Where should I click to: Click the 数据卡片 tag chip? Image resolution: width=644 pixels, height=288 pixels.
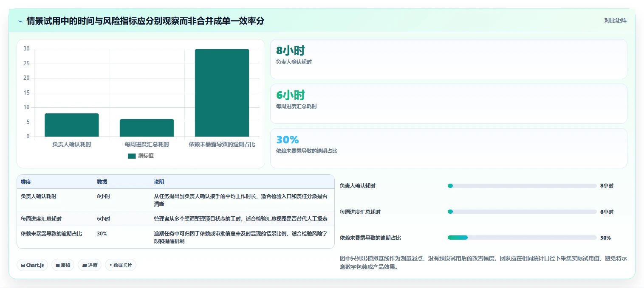point(121,265)
